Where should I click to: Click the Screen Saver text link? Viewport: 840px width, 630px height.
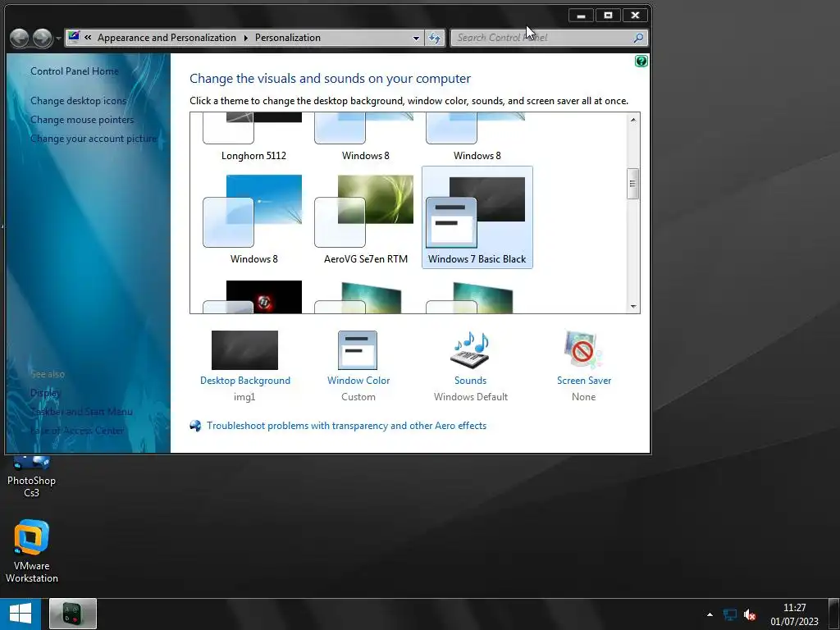(584, 381)
